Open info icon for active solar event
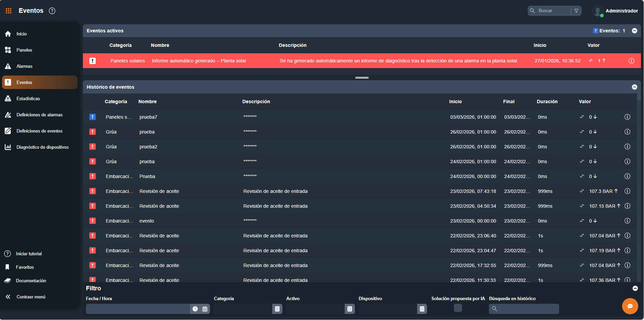This screenshot has width=644, height=320. tap(631, 61)
